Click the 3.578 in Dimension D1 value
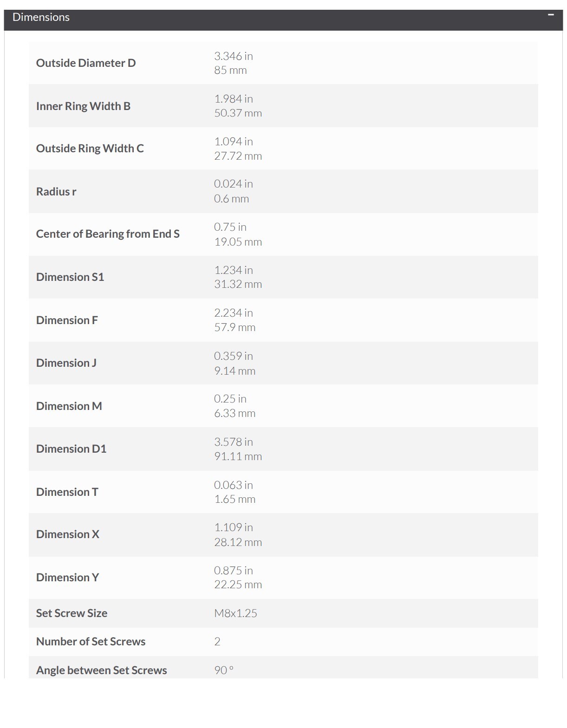 pos(234,442)
